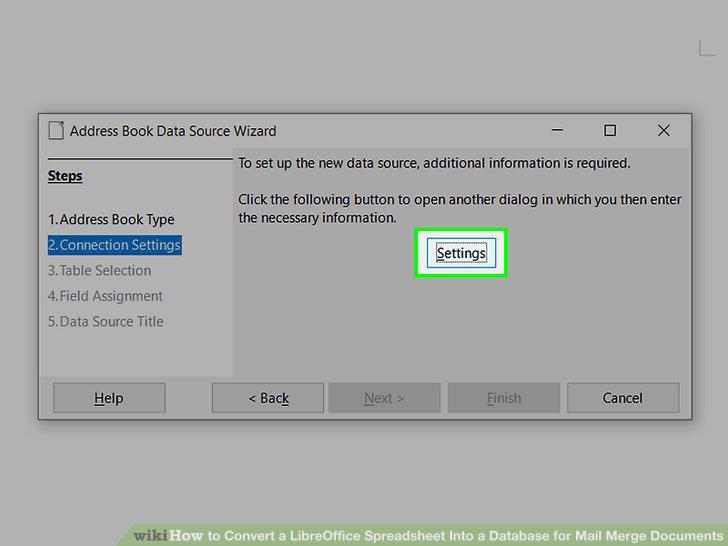The width and height of the screenshot is (728, 546).
Task: Select step 5 Data Source Title
Action: coord(106,321)
